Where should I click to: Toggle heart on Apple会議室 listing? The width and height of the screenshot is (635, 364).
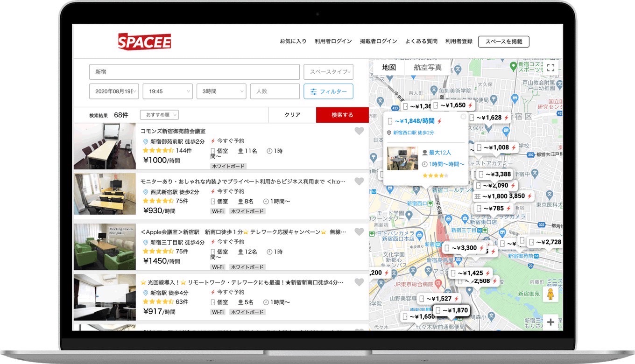click(359, 232)
